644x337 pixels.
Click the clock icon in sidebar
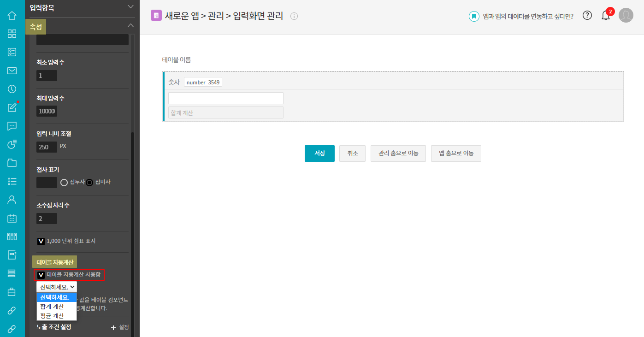(x=12, y=89)
